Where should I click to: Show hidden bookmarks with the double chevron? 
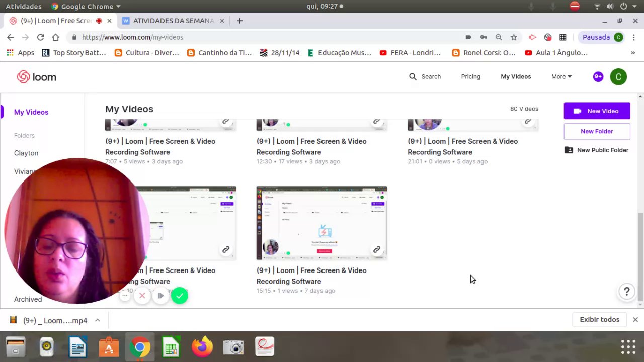[633, 53]
